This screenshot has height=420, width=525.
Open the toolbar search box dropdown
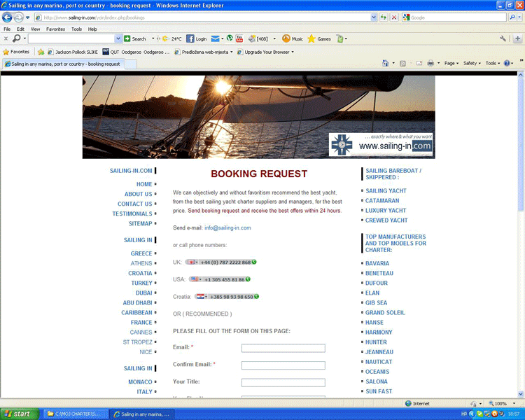click(118, 39)
